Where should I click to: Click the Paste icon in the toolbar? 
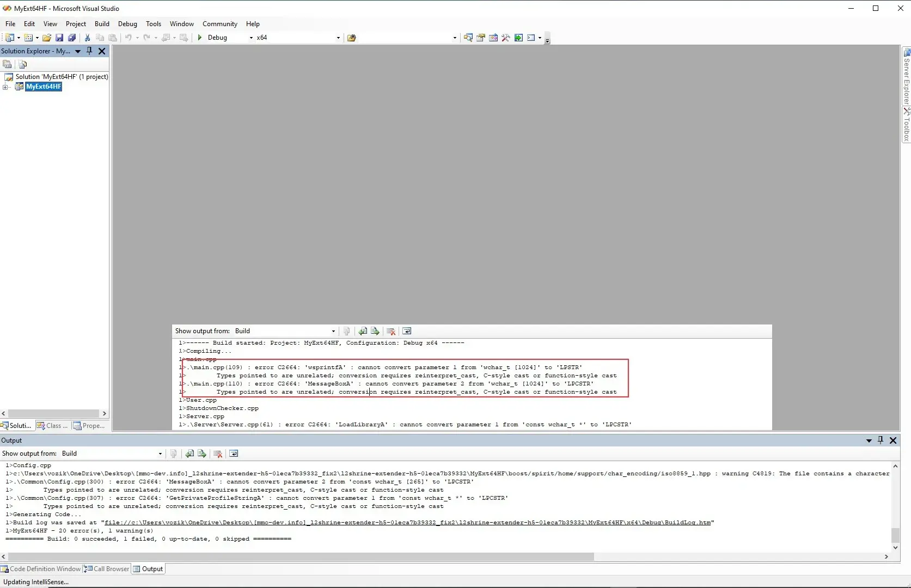pyautogui.click(x=113, y=38)
